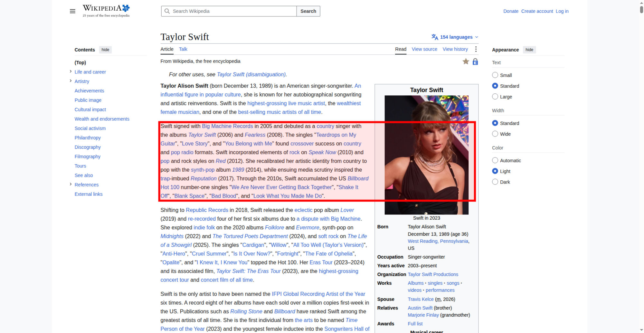Go to Social activism section

click(90, 128)
